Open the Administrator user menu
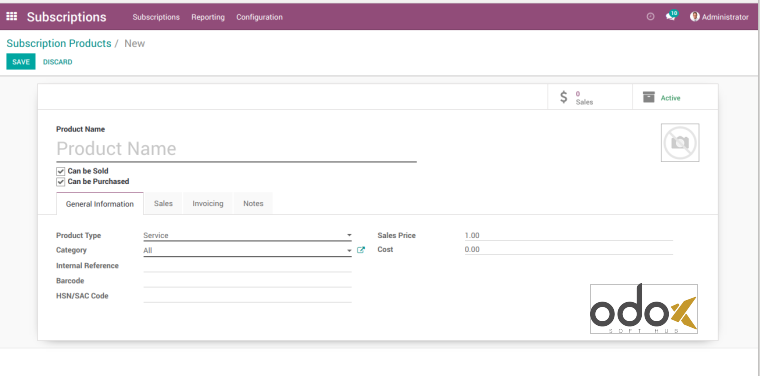 tap(719, 17)
